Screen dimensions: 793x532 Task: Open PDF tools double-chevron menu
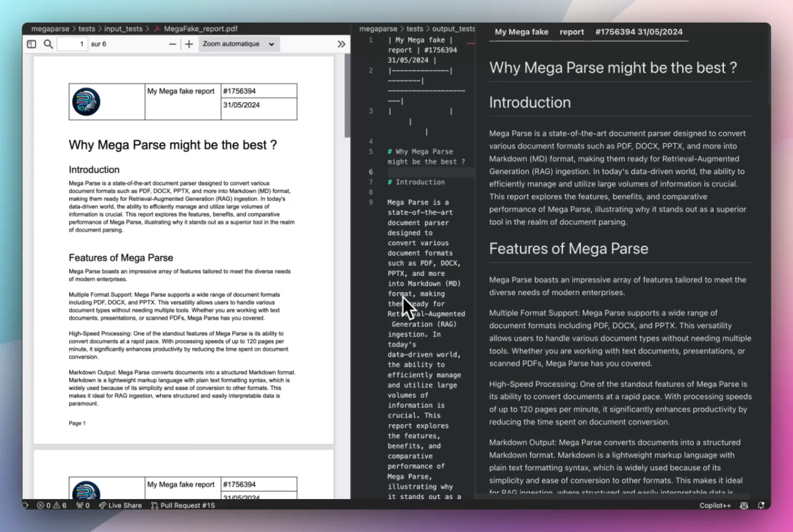tap(341, 44)
